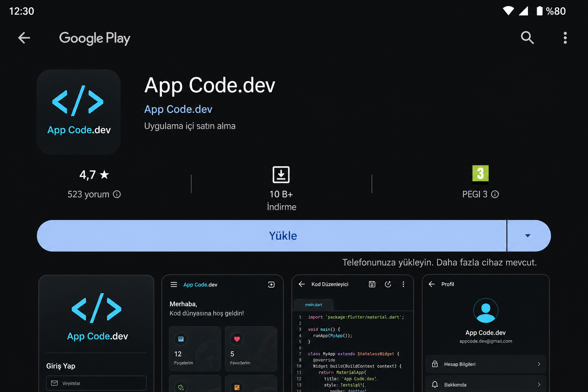Open the Merhaba home screen screenshot
The image size is (588, 392).
coord(222,333)
